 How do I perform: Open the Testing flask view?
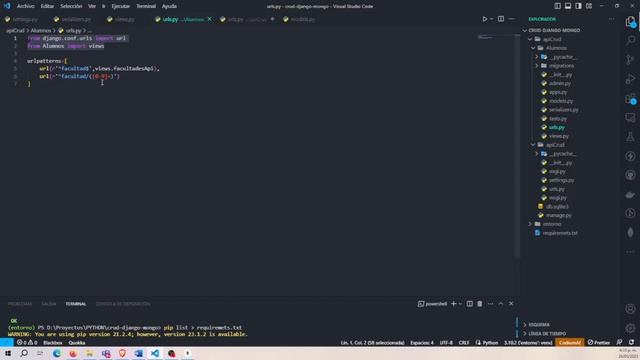tap(630, 137)
